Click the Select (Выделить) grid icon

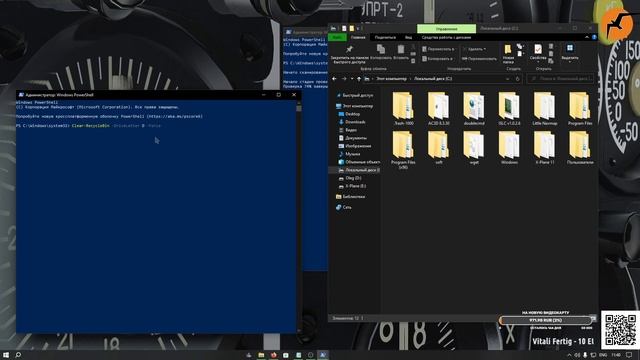[570, 48]
